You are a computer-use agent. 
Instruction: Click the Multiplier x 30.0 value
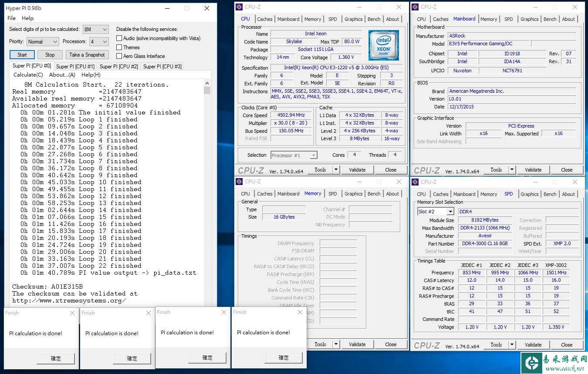(291, 123)
